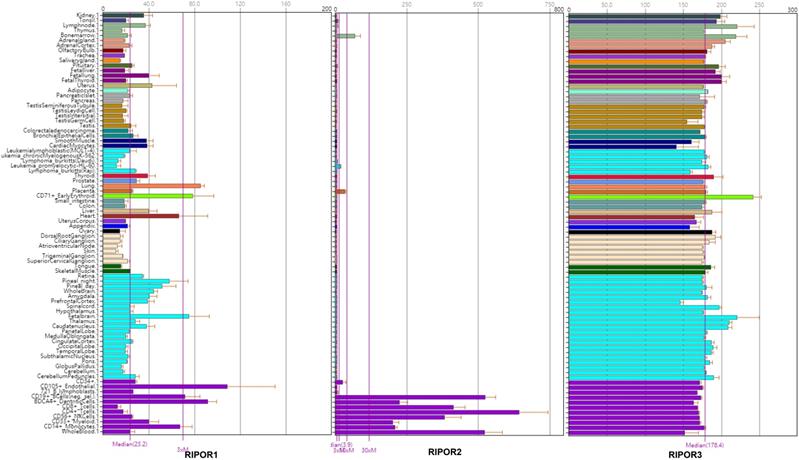Screen dimensions: 799x460
Task: Select the DorsalRootGanglion label
Action: click(x=68, y=236)
